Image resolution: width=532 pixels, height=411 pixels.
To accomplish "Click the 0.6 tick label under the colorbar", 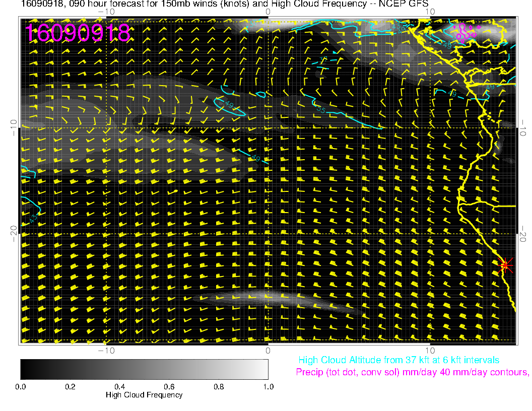I will (x=169, y=387).
